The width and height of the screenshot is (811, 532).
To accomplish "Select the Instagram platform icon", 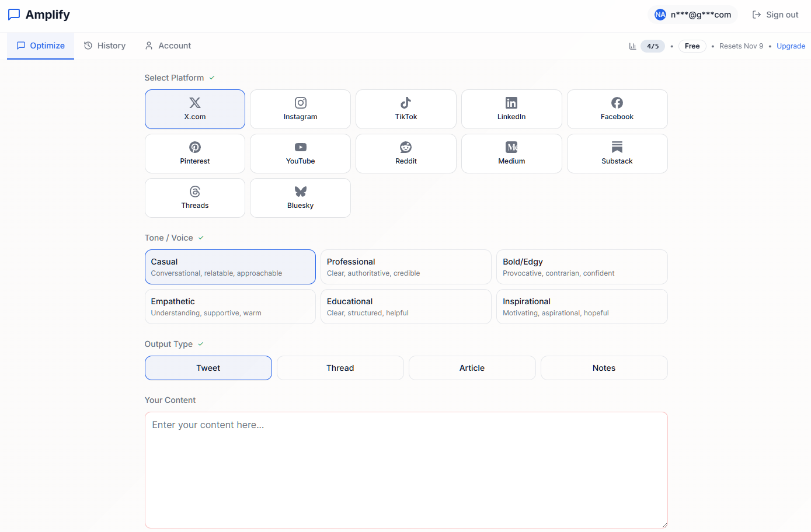I will (x=300, y=102).
